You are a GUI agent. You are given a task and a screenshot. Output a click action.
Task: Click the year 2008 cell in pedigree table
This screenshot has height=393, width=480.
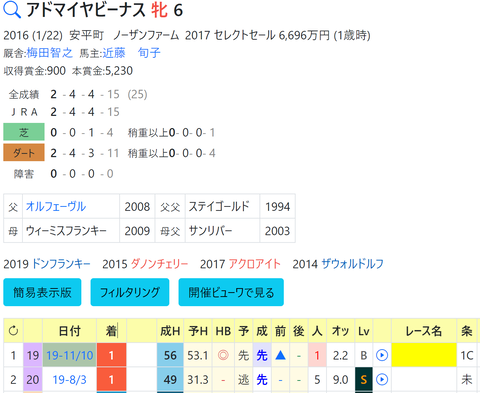(137, 207)
